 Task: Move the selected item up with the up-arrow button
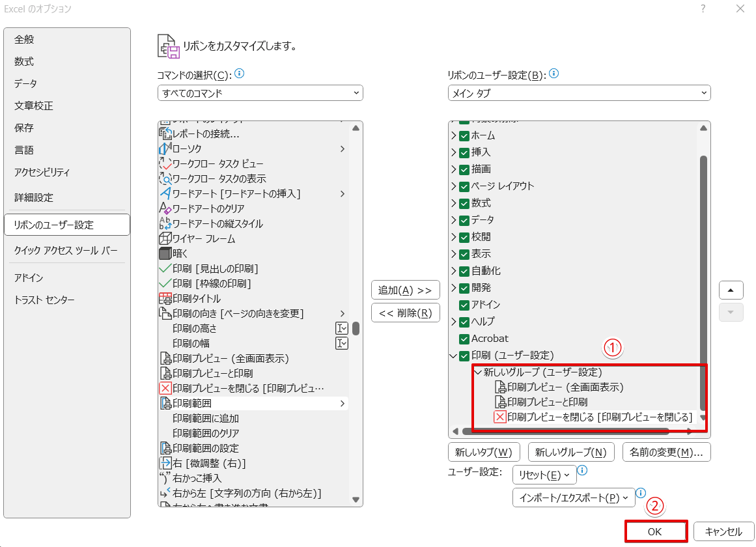731,289
